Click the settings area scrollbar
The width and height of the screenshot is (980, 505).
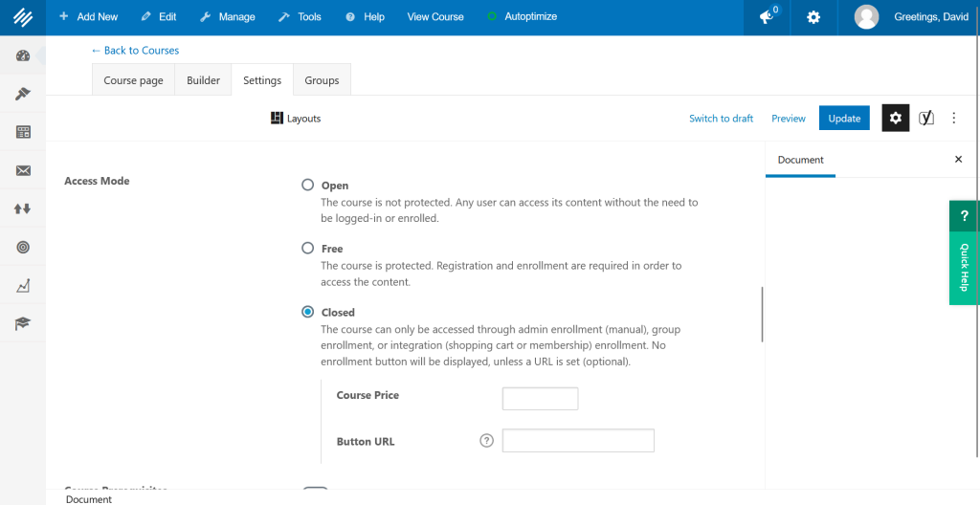pos(762,315)
